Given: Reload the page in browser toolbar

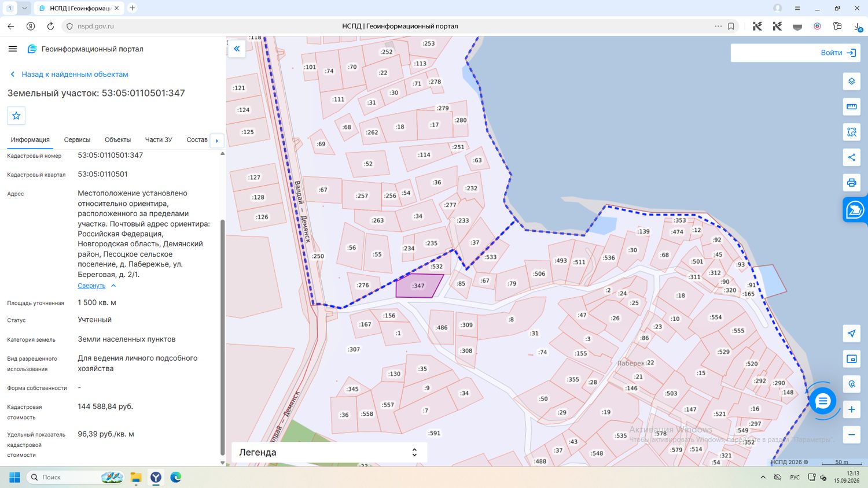Looking at the screenshot, I should coord(50,26).
